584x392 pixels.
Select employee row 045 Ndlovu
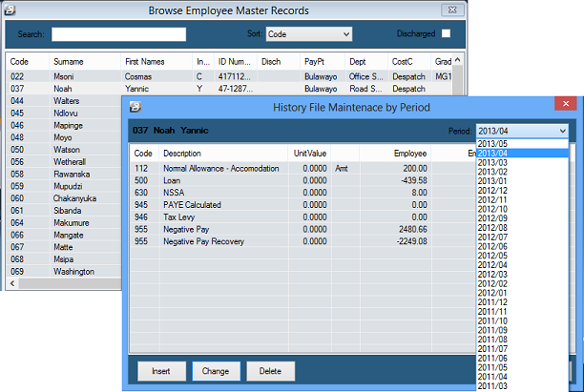pyautogui.click(x=64, y=113)
